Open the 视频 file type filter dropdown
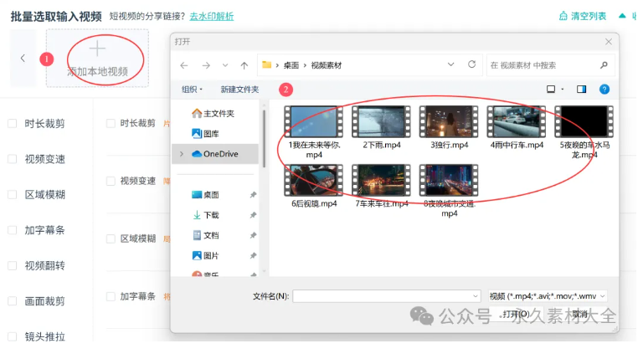Image resolution: width=638 pixels, height=364 pixels. (548, 296)
